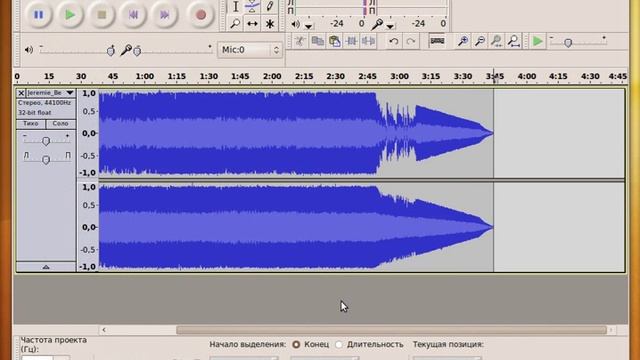Click the 'Начало выделения:' label
This screenshot has width=640, height=360.
tap(248, 344)
